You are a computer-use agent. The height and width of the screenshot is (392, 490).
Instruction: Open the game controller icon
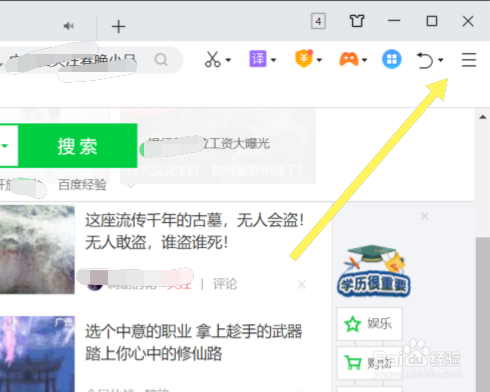[x=349, y=59]
